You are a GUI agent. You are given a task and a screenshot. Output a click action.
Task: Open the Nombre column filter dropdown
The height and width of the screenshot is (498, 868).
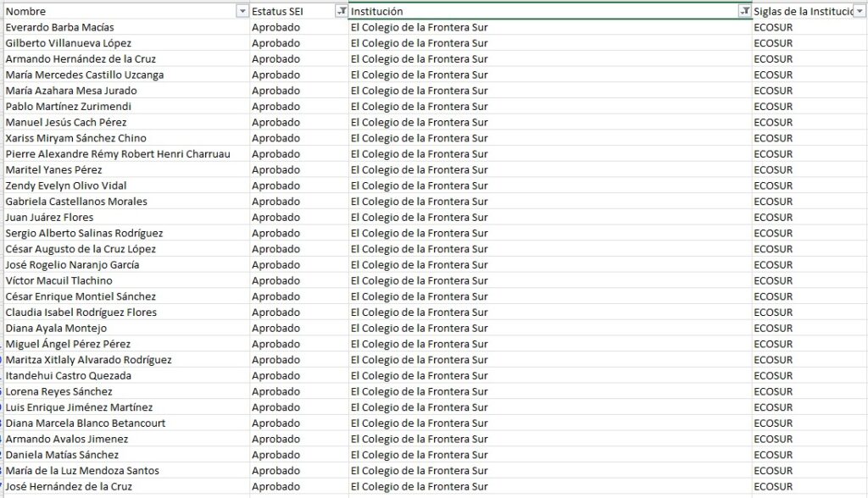point(241,12)
